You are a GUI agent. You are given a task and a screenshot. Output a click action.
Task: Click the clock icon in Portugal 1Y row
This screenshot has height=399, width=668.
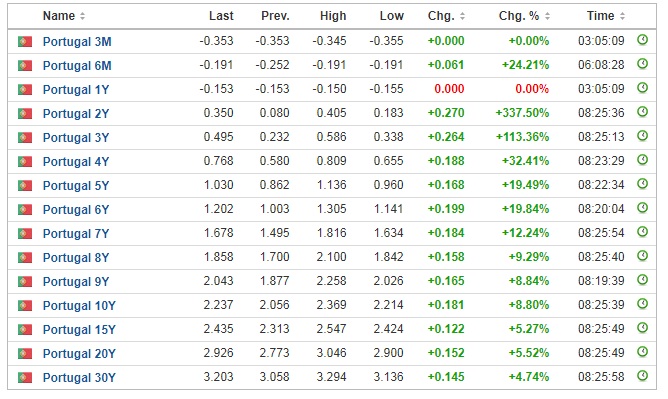click(642, 88)
